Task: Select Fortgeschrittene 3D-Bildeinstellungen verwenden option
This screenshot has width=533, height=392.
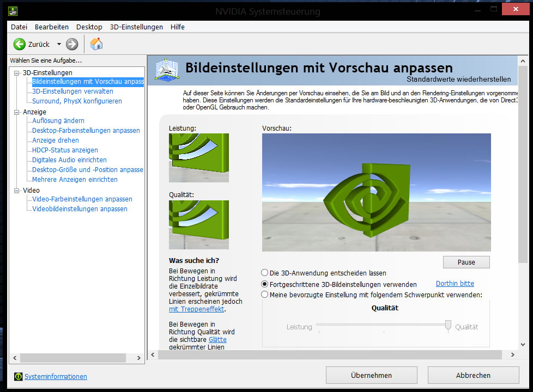Action: (264, 284)
